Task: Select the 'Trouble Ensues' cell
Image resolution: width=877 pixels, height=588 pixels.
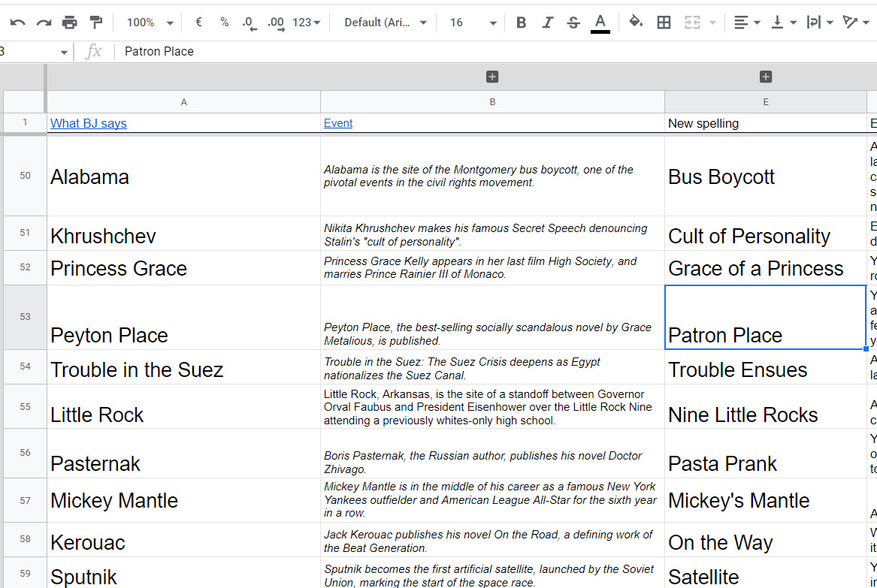Action: tap(765, 367)
